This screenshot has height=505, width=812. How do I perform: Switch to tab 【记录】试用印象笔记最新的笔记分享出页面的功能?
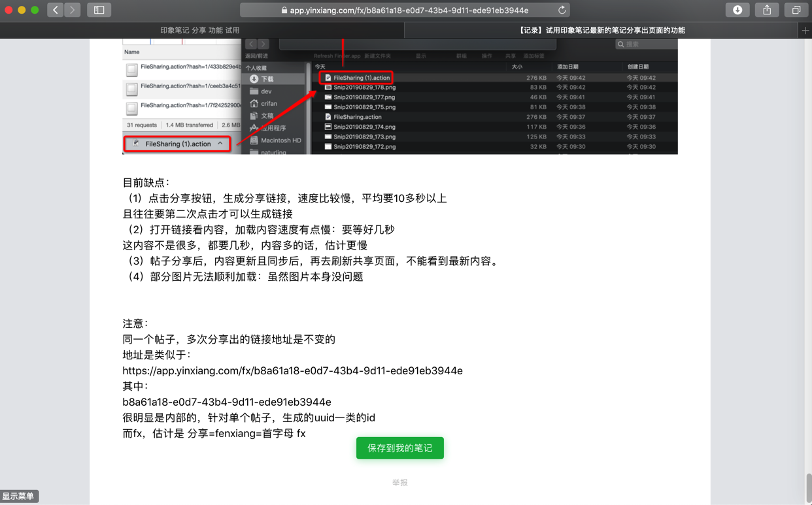[x=601, y=30]
